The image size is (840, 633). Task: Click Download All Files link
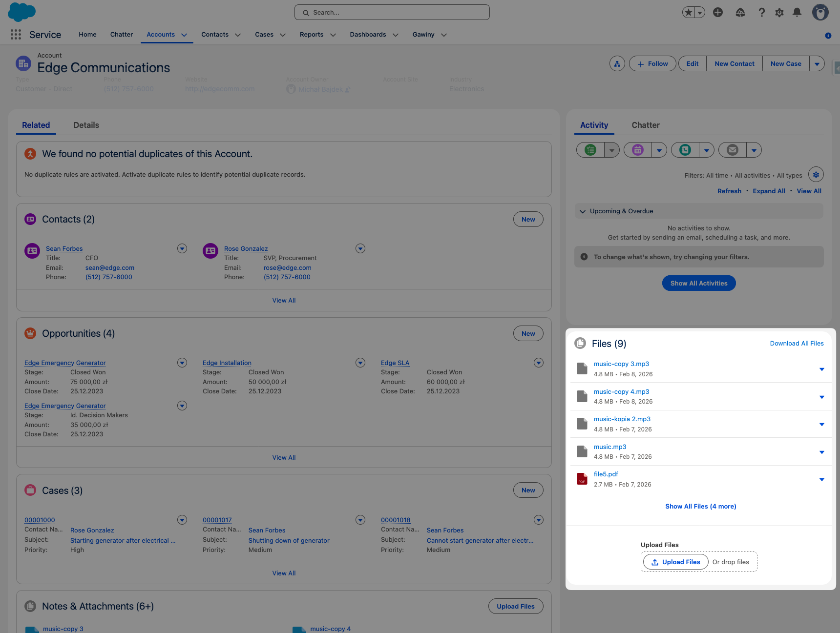click(797, 343)
